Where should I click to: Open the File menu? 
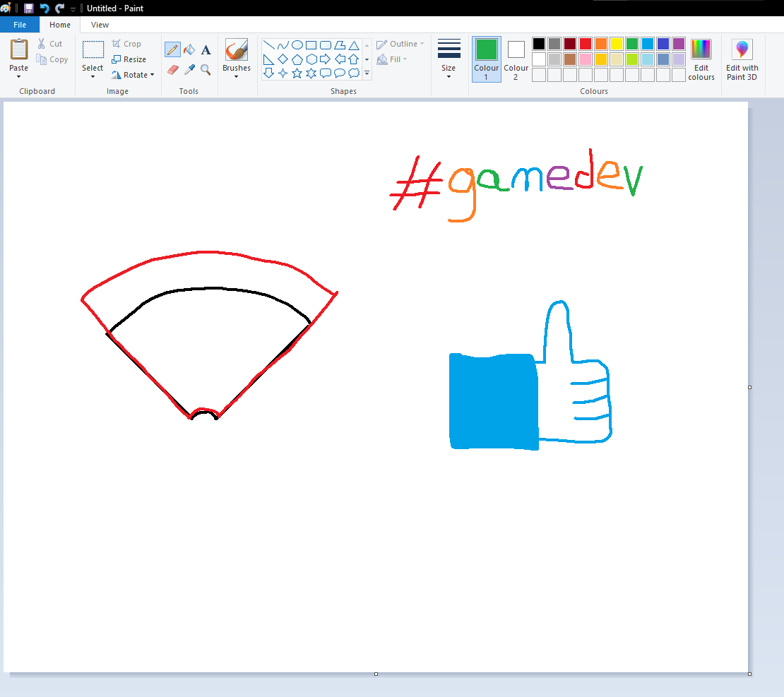tap(20, 25)
